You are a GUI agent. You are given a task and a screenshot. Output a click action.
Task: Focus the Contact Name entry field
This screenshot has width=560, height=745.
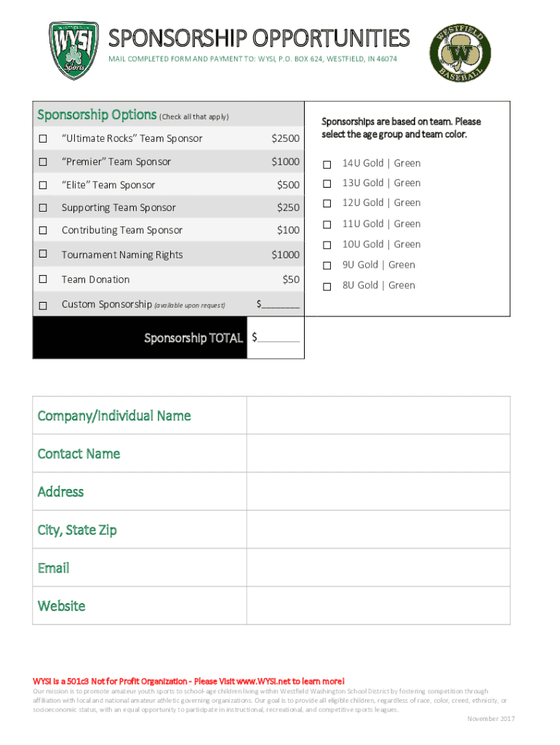378,453
